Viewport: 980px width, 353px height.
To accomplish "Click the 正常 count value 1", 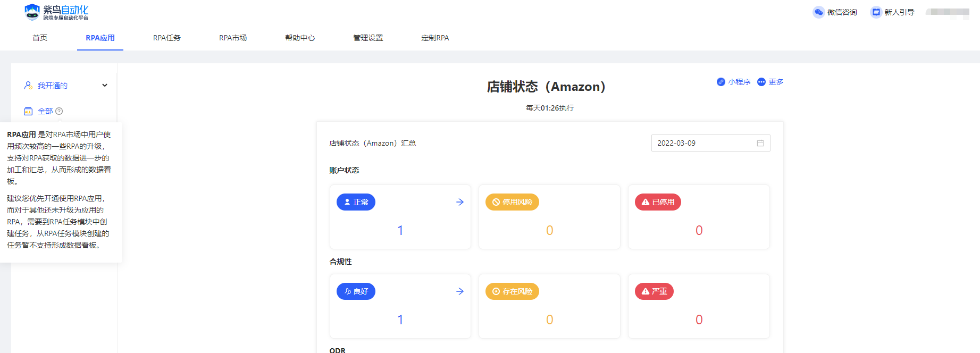I will click(400, 230).
